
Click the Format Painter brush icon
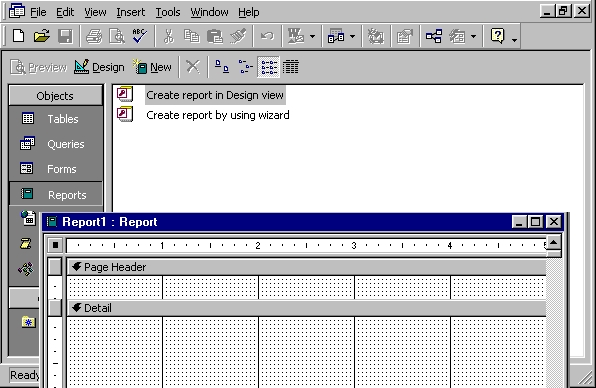point(238,36)
